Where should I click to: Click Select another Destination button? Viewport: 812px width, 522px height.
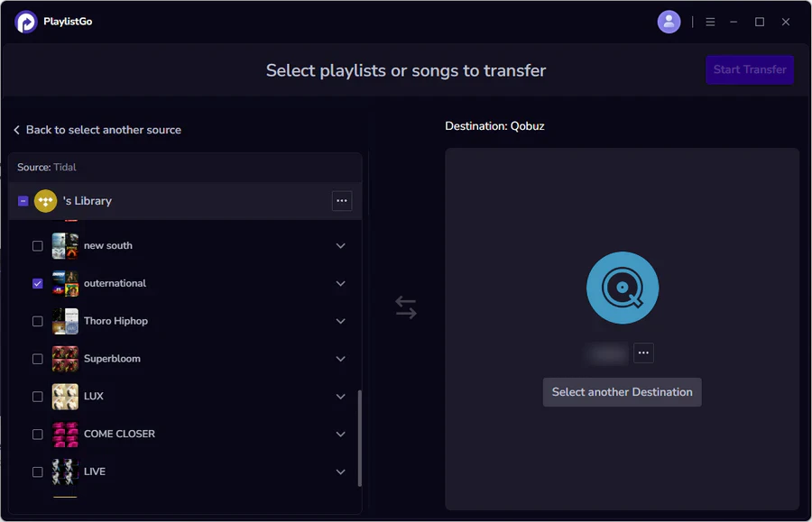[x=622, y=392]
